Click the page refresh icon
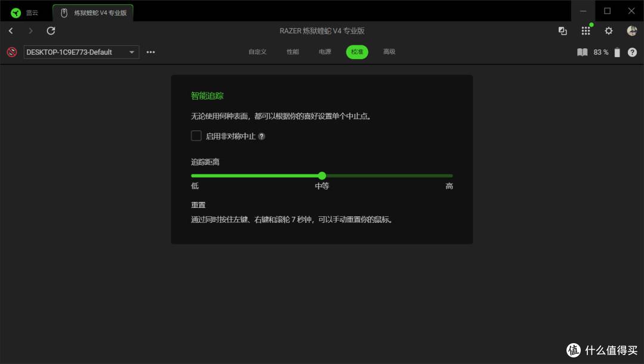Viewport: 644px width, 364px height. point(51,30)
